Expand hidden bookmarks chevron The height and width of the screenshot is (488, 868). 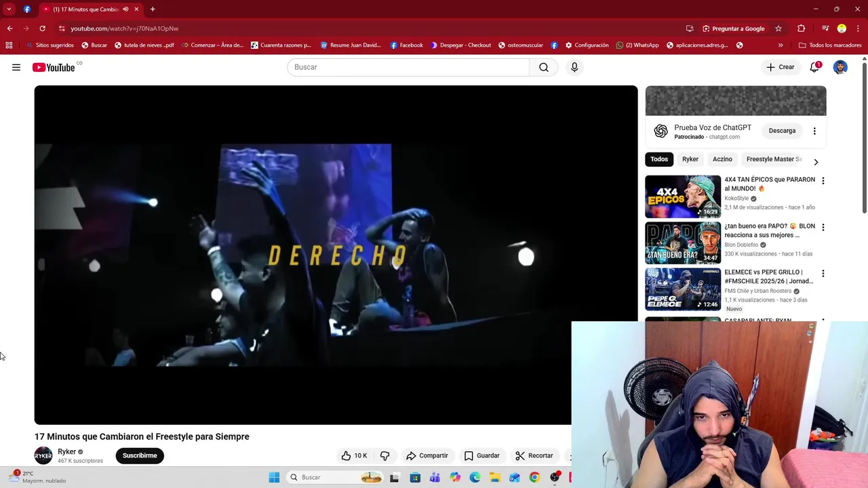[x=781, y=45]
